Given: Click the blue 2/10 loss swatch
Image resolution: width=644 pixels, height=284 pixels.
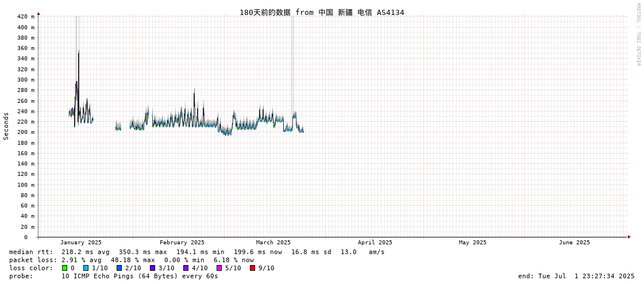Looking at the screenshot, I should click(x=119, y=268).
